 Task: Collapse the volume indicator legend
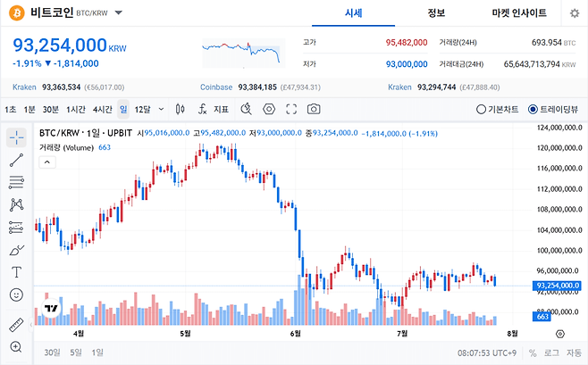pos(47,162)
